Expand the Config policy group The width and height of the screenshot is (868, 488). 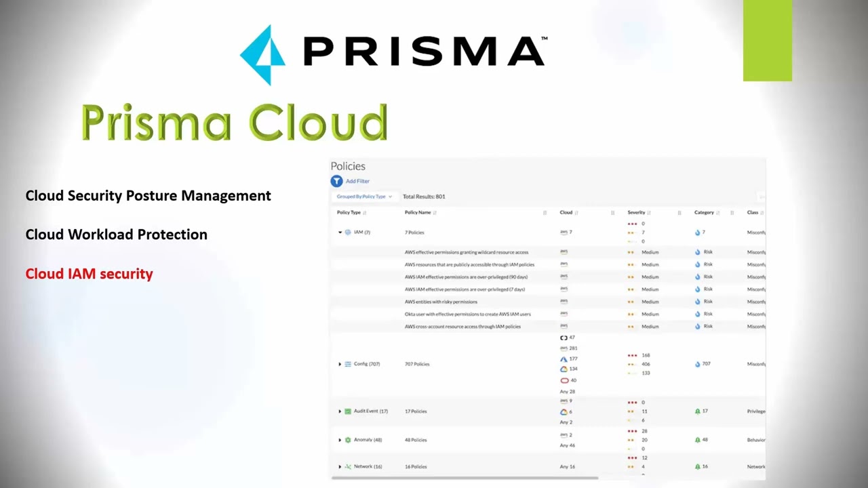[340, 364]
